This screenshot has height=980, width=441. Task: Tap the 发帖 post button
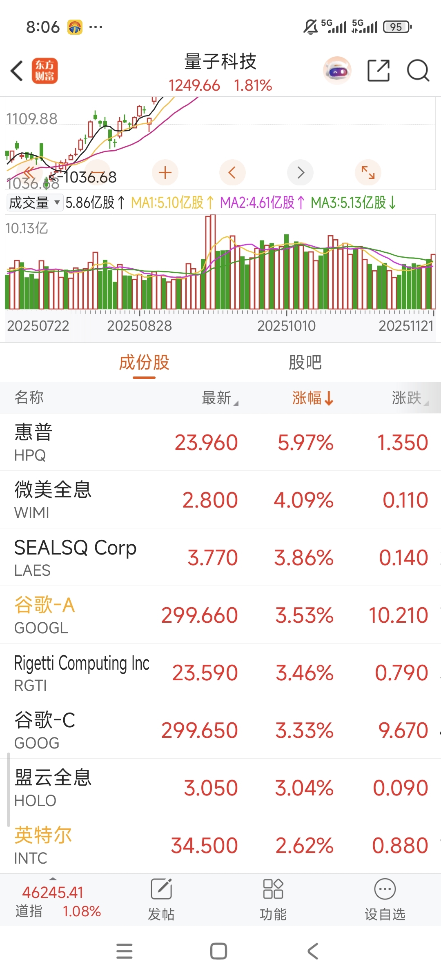click(x=161, y=900)
